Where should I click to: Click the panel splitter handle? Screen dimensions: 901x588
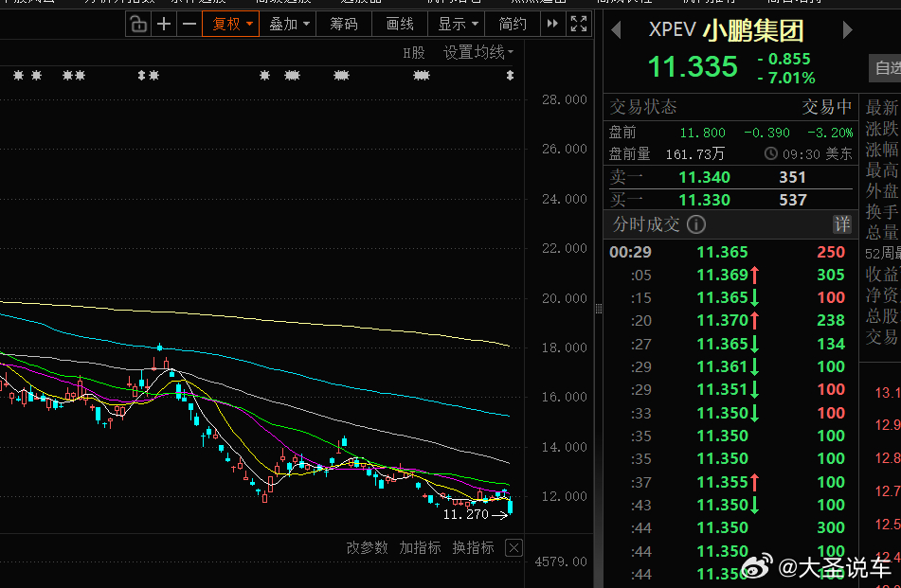coord(599,309)
